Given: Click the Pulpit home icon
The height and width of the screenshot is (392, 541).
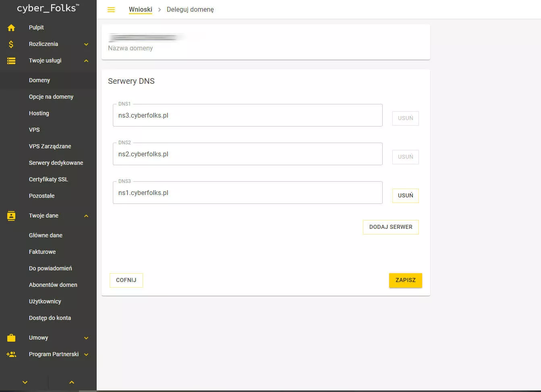Looking at the screenshot, I should tap(11, 27).
